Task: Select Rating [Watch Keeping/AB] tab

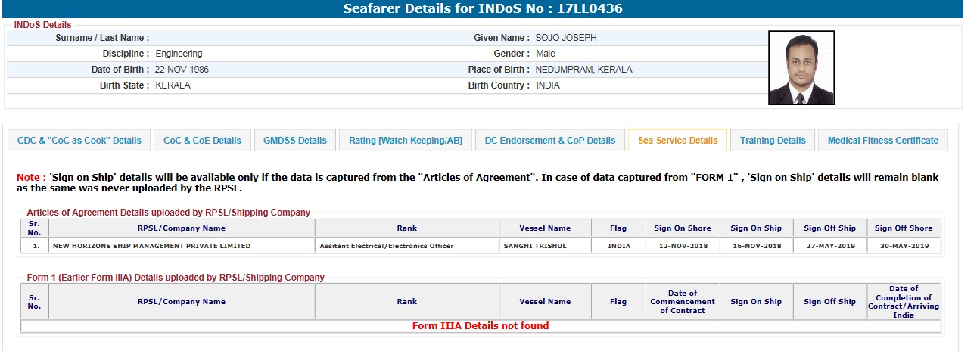Action: click(406, 141)
